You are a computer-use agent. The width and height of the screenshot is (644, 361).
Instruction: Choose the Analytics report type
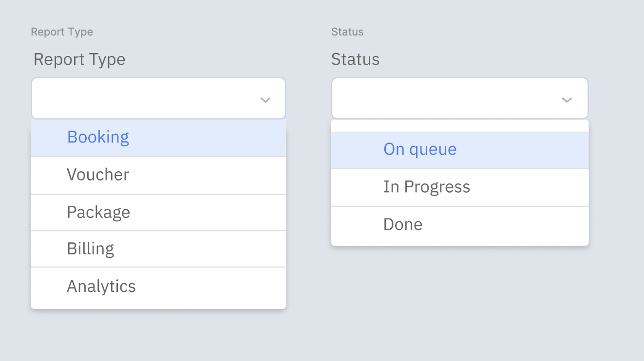pos(101,287)
